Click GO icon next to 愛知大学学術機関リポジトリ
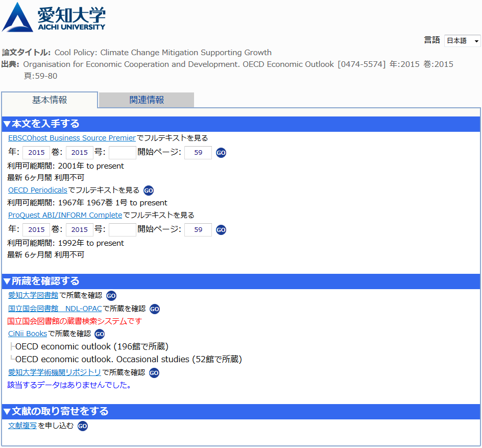Image resolution: width=482 pixels, height=448 pixels. (154, 373)
